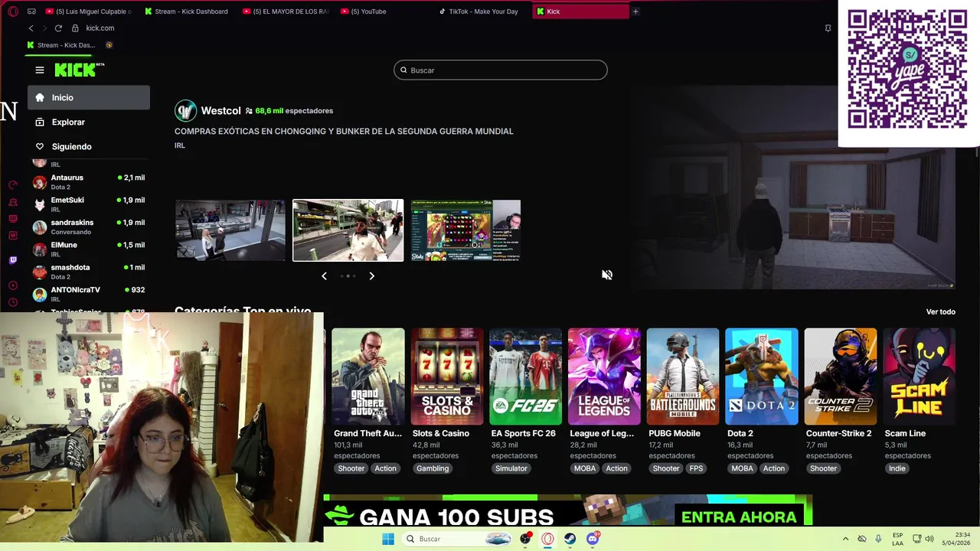This screenshot has height=551, width=980.
Task: Open Windows Start button
Action: tap(388, 539)
